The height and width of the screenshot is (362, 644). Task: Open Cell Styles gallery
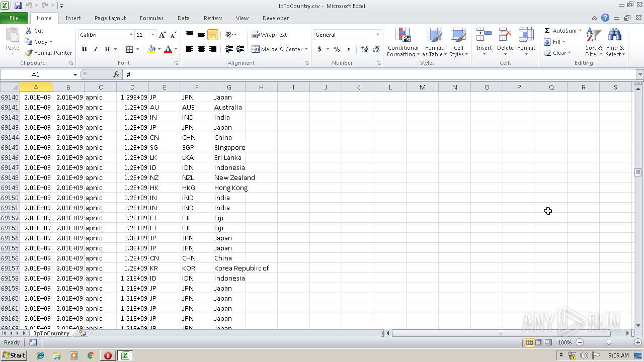458,43
